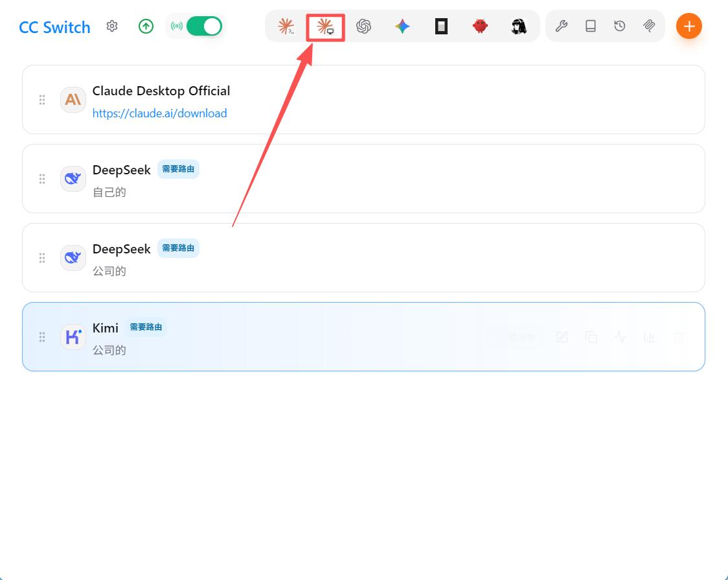Click the 公司的 note under DeepSeek
This screenshot has height=580, width=728.
[x=109, y=271]
